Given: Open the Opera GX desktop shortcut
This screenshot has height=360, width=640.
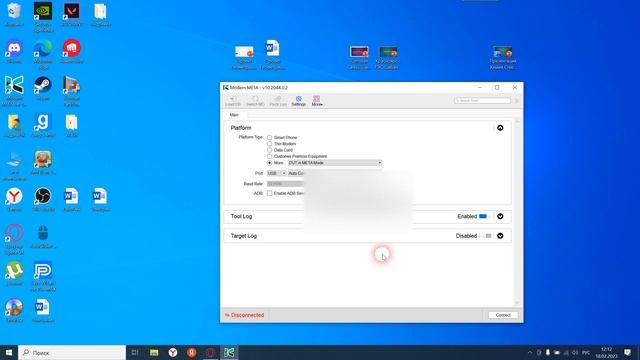Looking at the screenshot, I should click(14, 239).
